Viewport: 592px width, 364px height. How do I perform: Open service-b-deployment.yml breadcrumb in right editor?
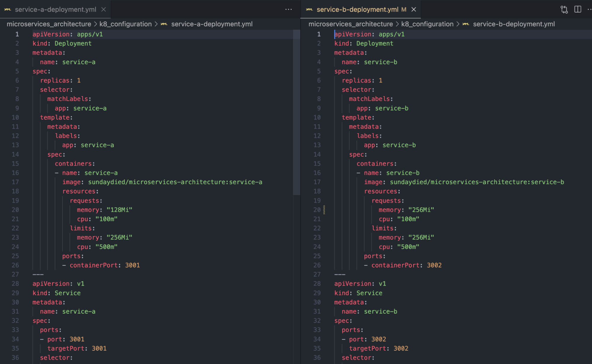pos(514,24)
